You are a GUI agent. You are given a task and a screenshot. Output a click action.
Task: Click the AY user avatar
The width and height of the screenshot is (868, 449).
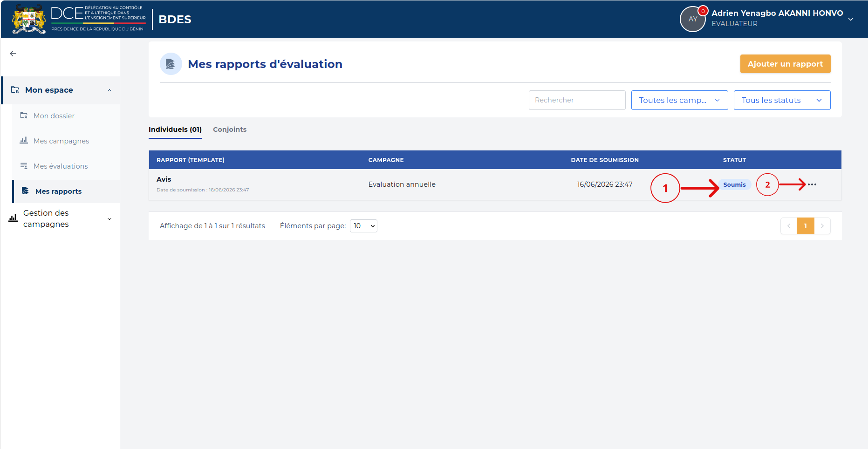[x=693, y=19]
